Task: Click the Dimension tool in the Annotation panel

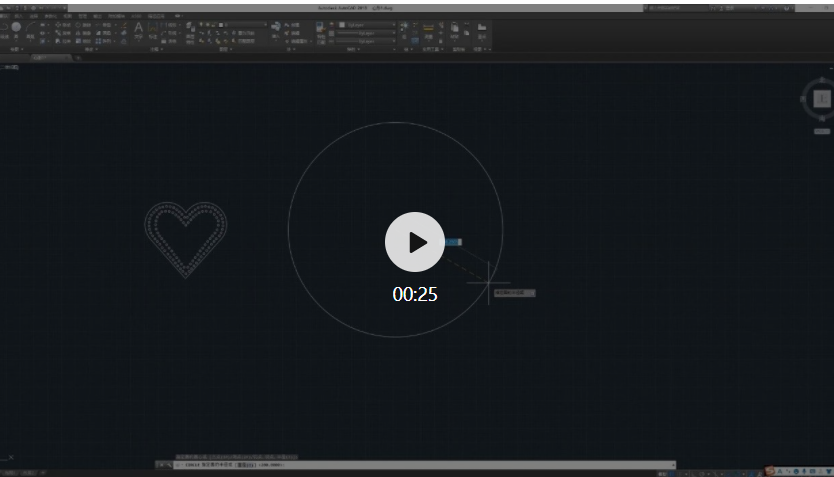Action: 153,30
